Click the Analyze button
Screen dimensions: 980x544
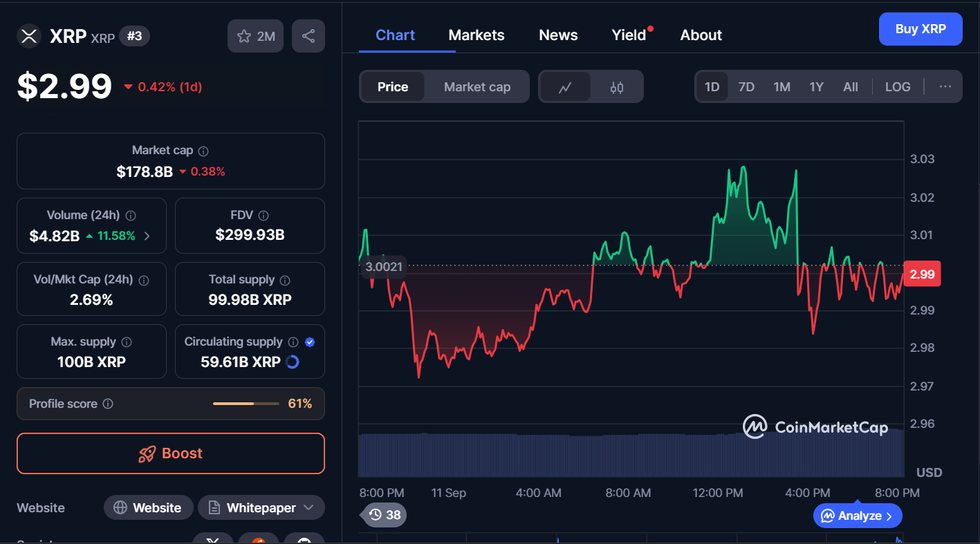[858, 516]
